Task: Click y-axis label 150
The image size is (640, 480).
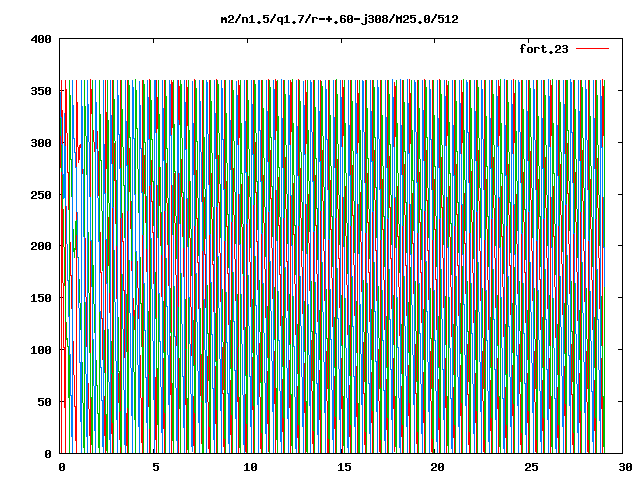Action: [41, 298]
